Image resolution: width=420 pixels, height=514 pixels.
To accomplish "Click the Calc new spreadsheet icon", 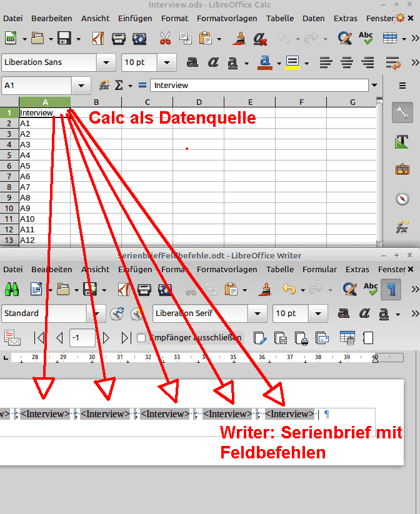I will click(11, 38).
